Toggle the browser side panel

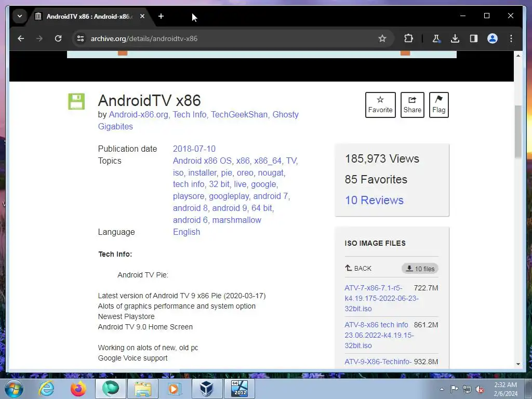[474, 38]
